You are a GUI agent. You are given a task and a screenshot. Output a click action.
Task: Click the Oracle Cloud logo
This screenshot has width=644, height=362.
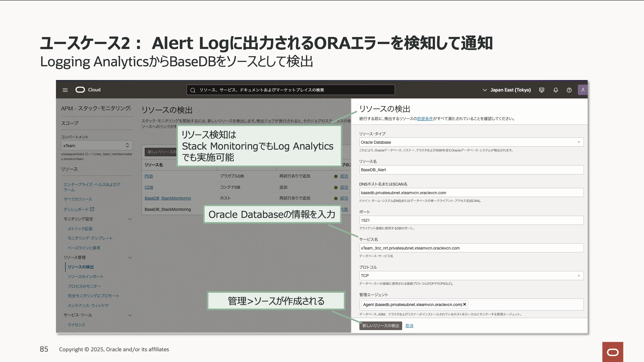[x=80, y=90]
